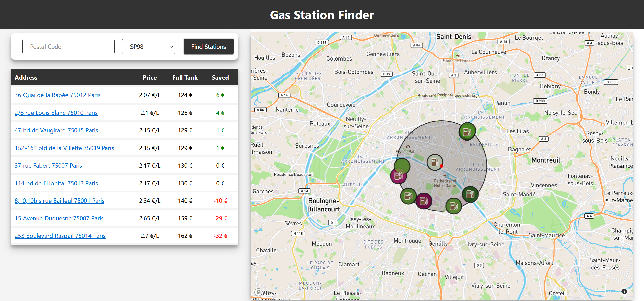Click the Mapbox pin logo at the map's bottom-left
The image size is (644, 301).
pyautogui.click(x=258, y=292)
